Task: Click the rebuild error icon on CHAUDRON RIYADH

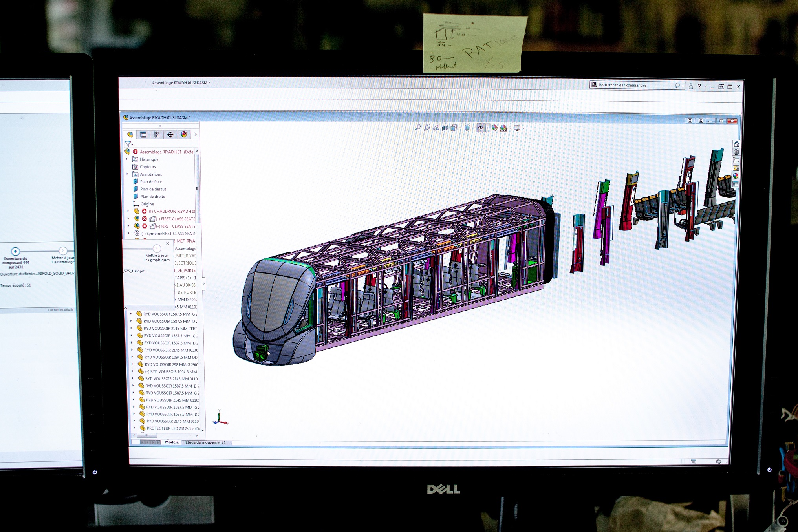Action: [x=144, y=211]
